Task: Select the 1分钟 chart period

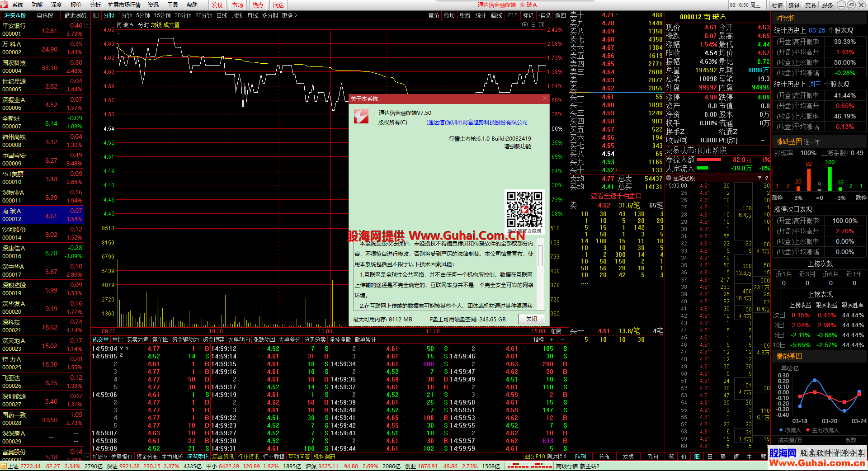Action: [x=125, y=15]
